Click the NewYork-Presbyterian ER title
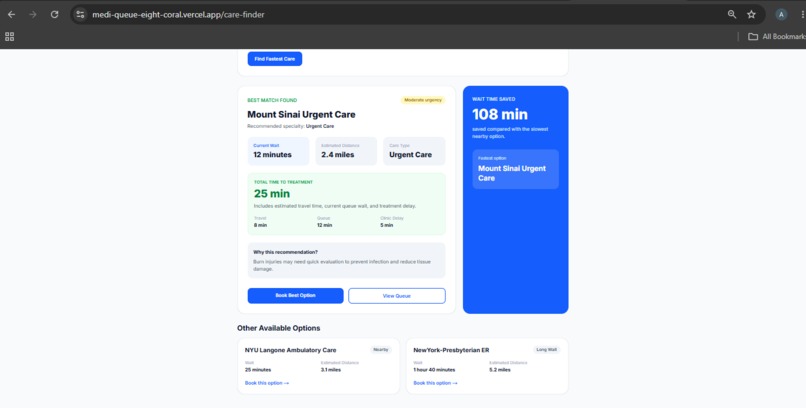 point(451,350)
